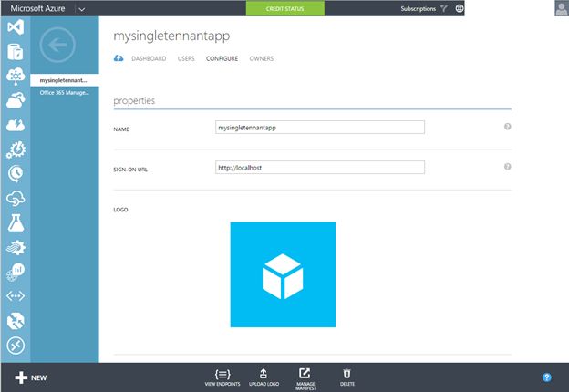
Task: Switch to the Dashboard tab
Action: click(149, 58)
